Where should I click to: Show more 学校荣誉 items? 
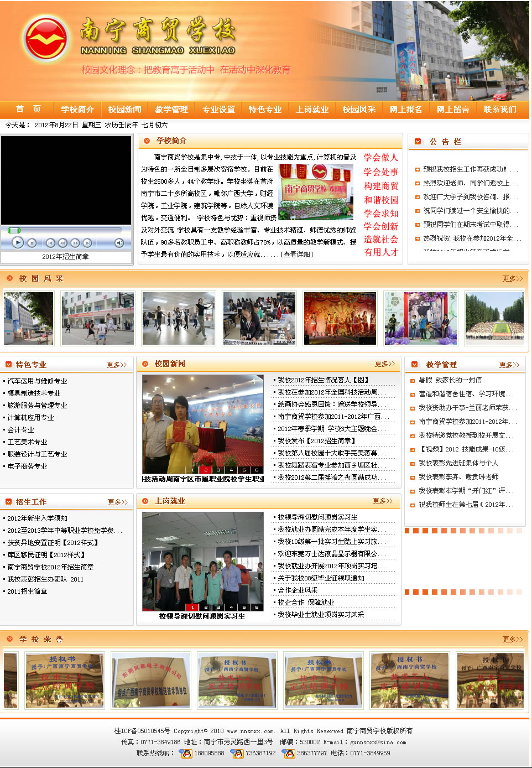512,639
